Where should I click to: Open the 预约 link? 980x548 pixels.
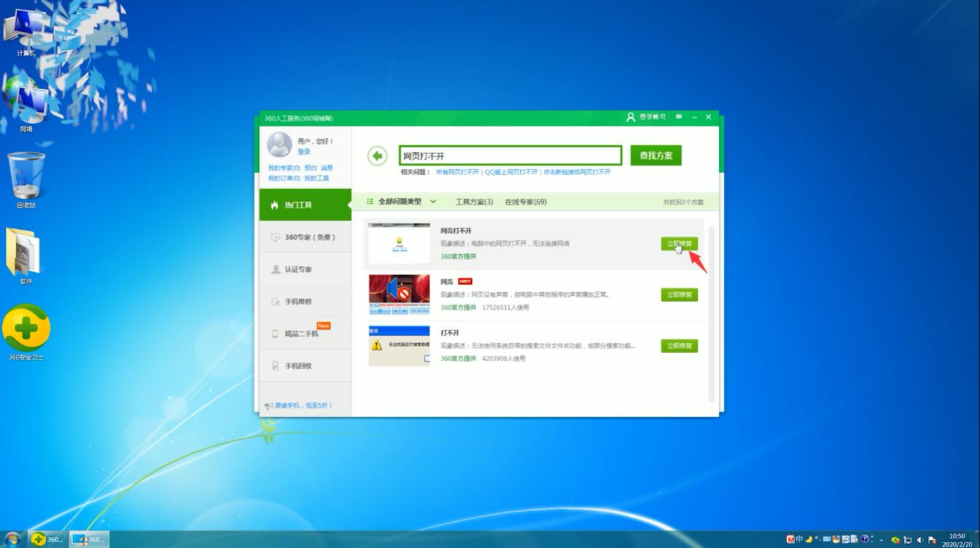[310, 168]
